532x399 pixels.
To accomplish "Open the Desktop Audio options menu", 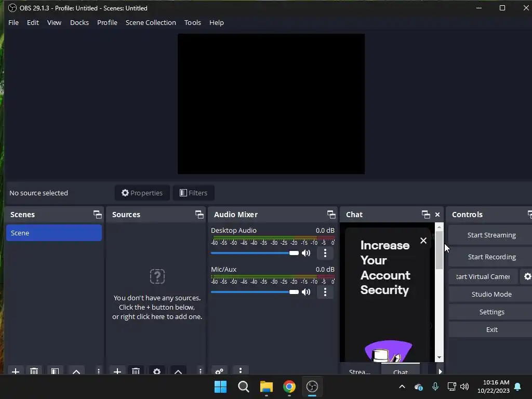I will [x=325, y=253].
